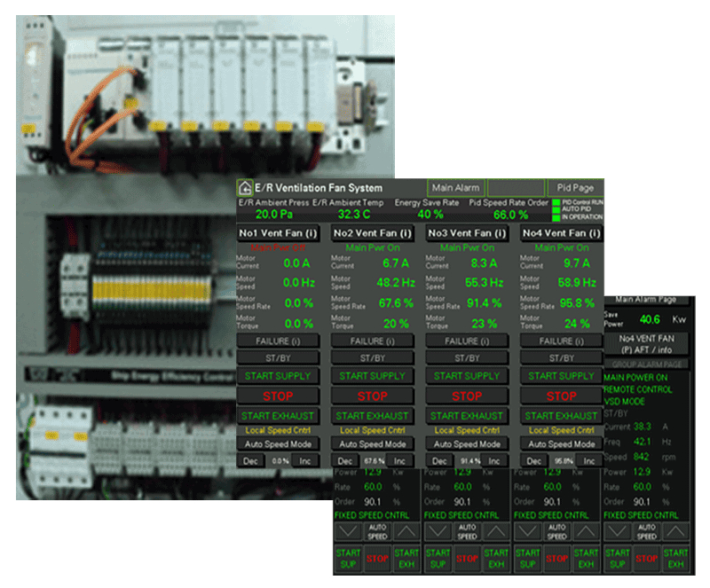This screenshot has height=588, width=710.
Task: Set No2 Vent Fan to ST/BY
Action: click(x=373, y=358)
